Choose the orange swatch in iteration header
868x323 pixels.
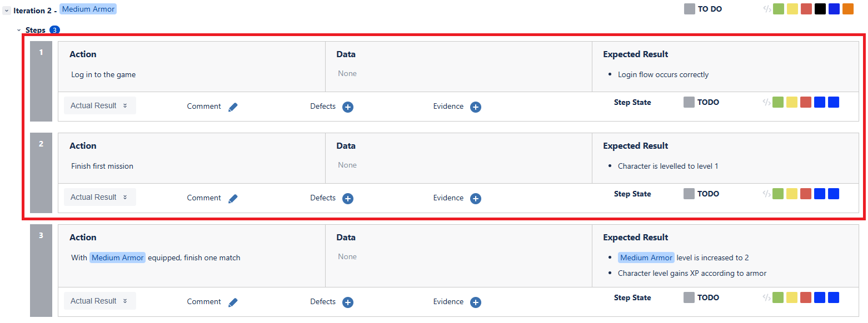(x=848, y=9)
